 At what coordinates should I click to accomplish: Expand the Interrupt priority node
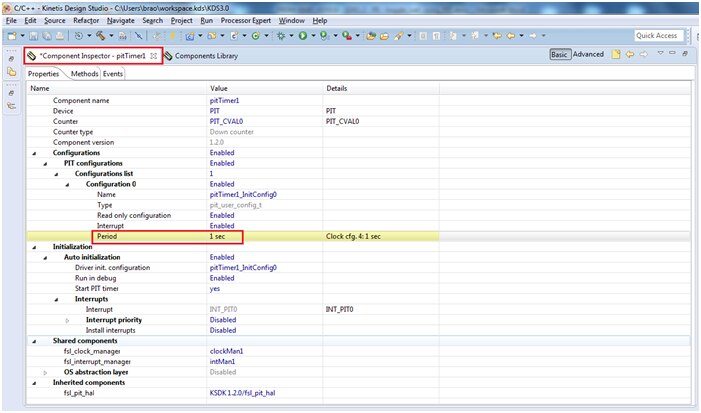click(x=67, y=320)
